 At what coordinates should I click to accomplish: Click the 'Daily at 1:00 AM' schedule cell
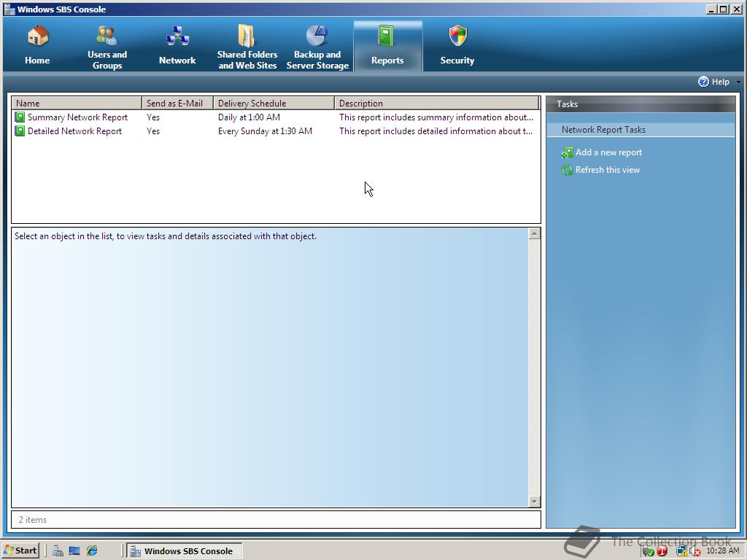click(x=249, y=117)
